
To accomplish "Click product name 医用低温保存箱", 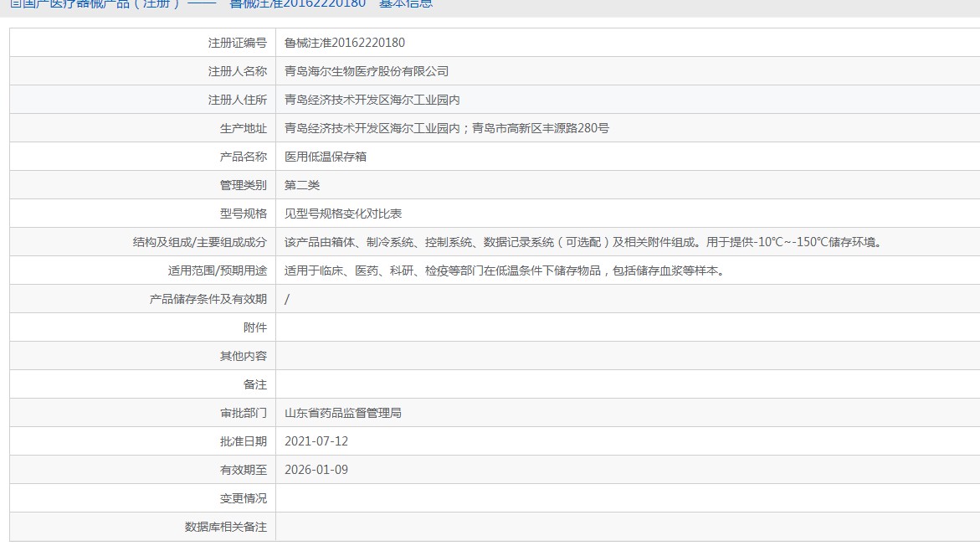I will 325,157.
